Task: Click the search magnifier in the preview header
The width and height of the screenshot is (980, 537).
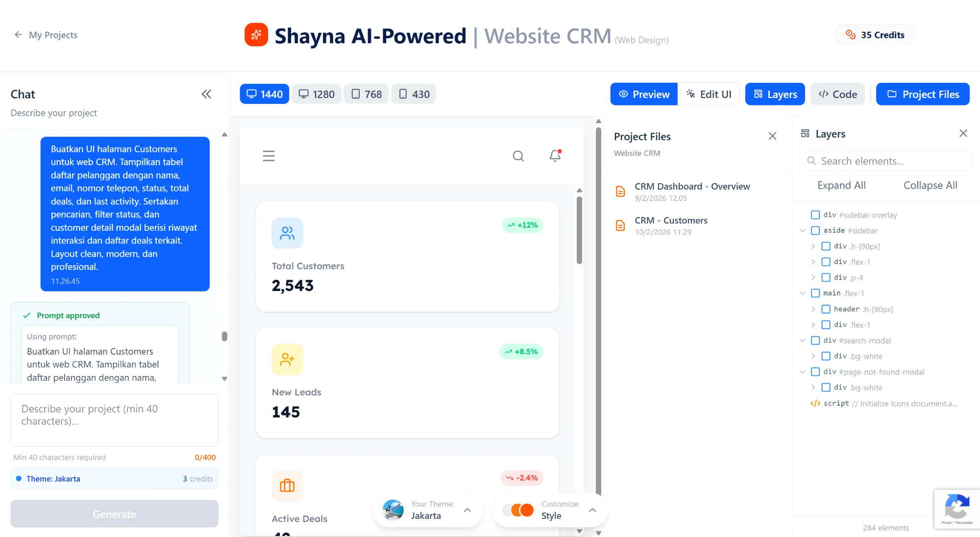Action: tap(518, 156)
